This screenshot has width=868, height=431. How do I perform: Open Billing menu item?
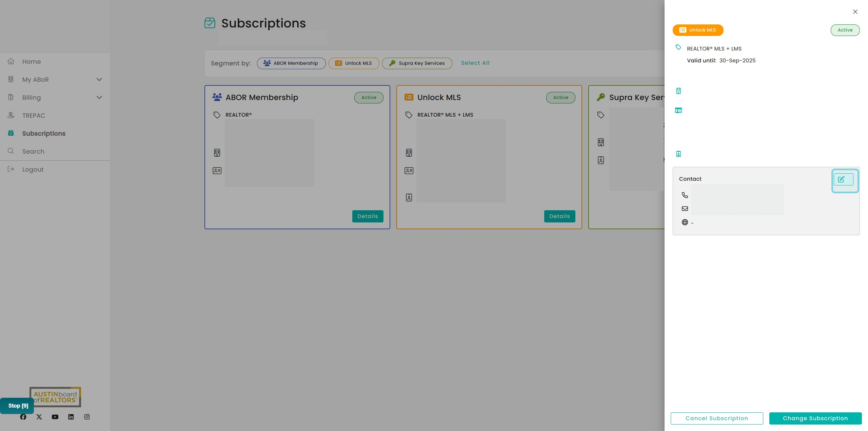pyautogui.click(x=55, y=98)
